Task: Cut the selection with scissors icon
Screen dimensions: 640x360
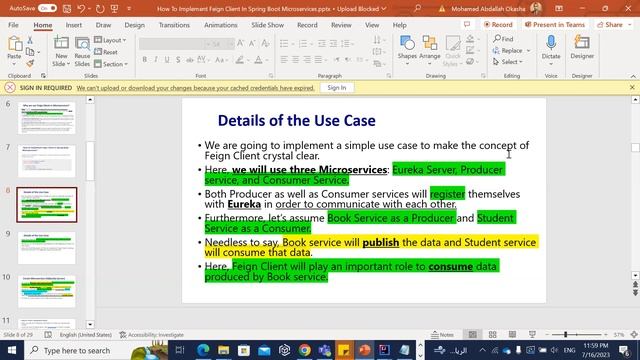Action: click(x=30, y=40)
